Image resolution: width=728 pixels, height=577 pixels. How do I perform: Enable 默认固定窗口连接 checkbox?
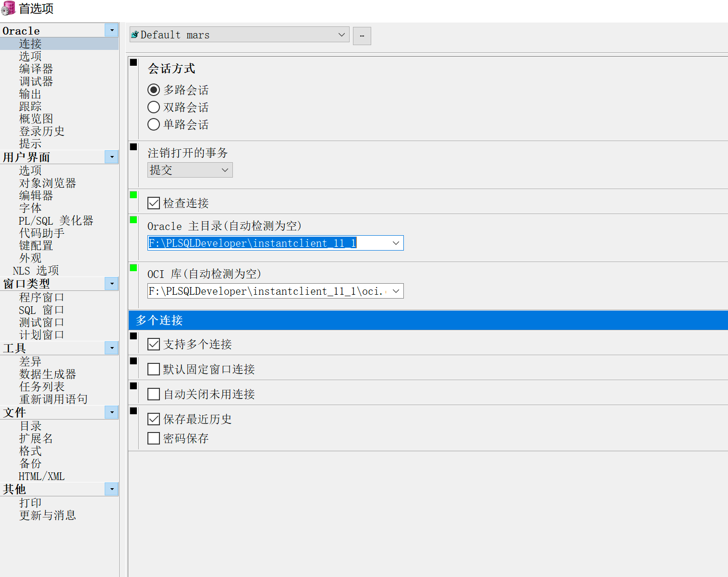[x=154, y=369]
